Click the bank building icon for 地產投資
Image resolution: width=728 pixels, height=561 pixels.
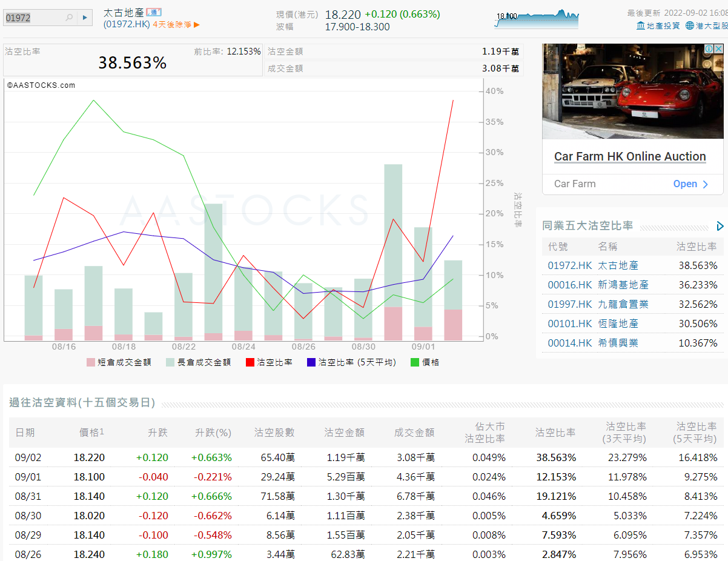point(641,25)
